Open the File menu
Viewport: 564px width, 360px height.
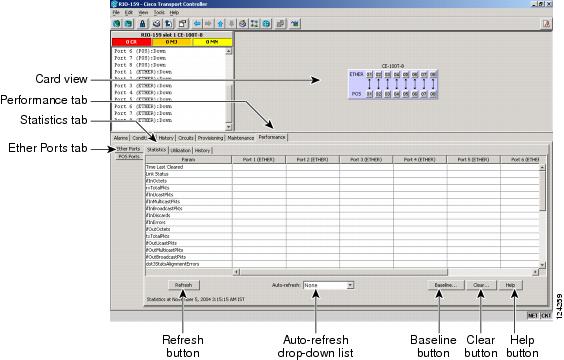point(116,12)
